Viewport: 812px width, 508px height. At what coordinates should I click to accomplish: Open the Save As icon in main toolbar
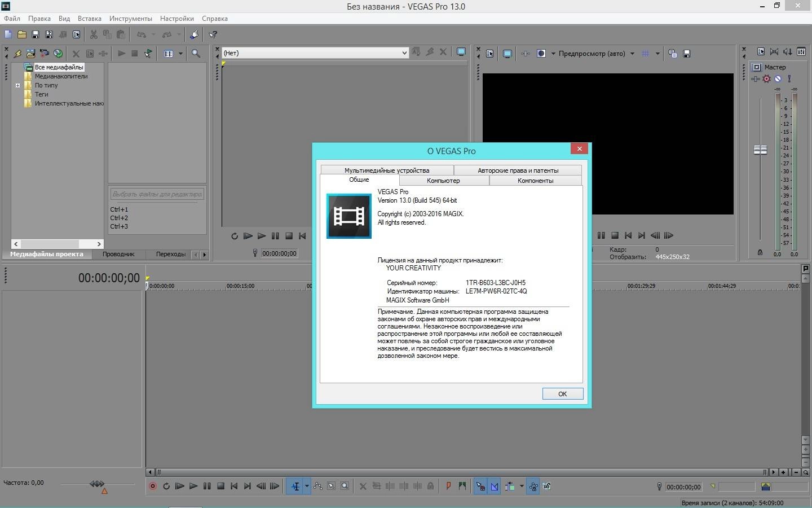pyautogui.click(x=49, y=34)
